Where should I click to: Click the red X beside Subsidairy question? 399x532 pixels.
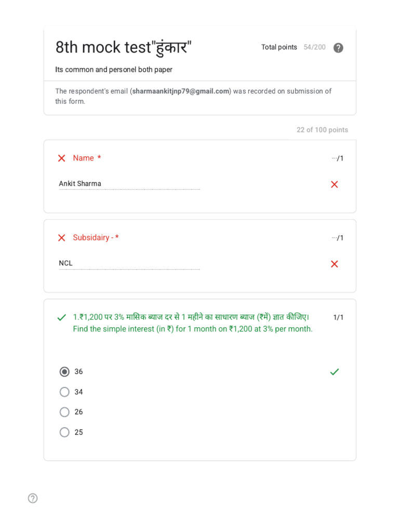pyautogui.click(x=61, y=238)
